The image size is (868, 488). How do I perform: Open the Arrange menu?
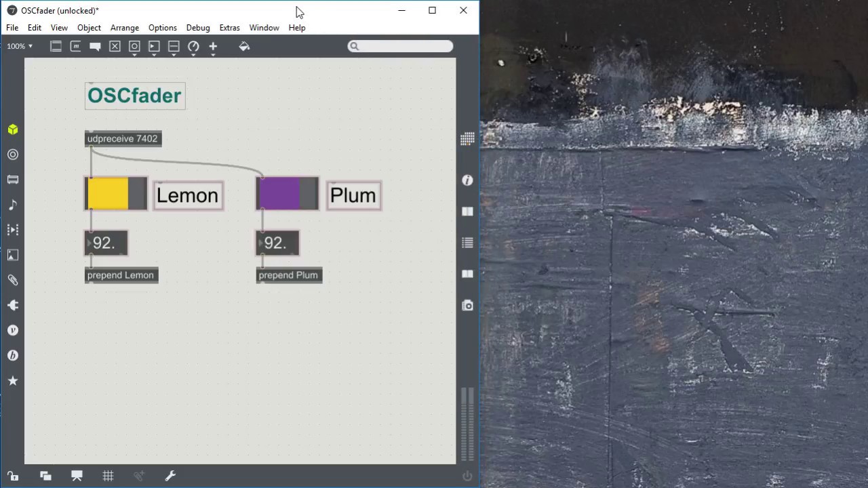[125, 28]
